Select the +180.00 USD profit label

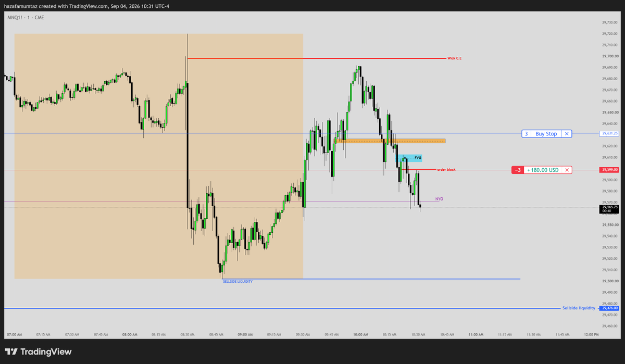click(543, 170)
